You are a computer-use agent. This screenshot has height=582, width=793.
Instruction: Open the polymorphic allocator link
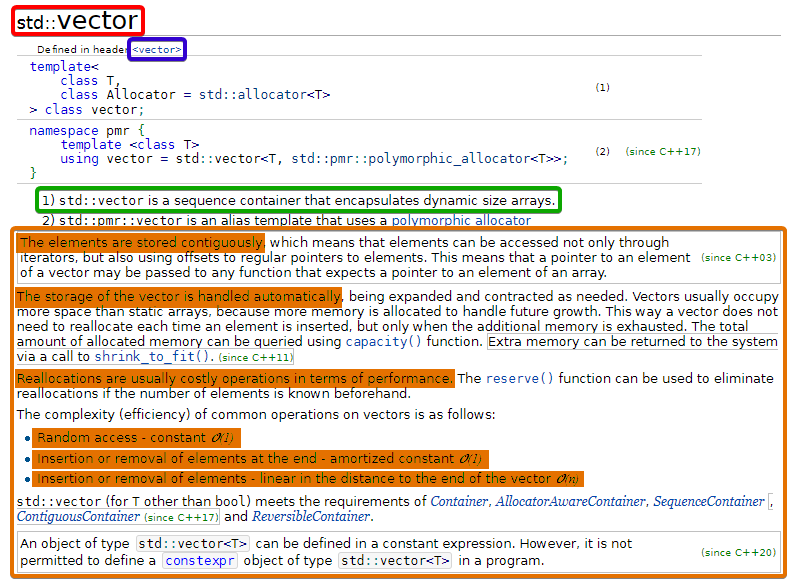click(x=461, y=221)
